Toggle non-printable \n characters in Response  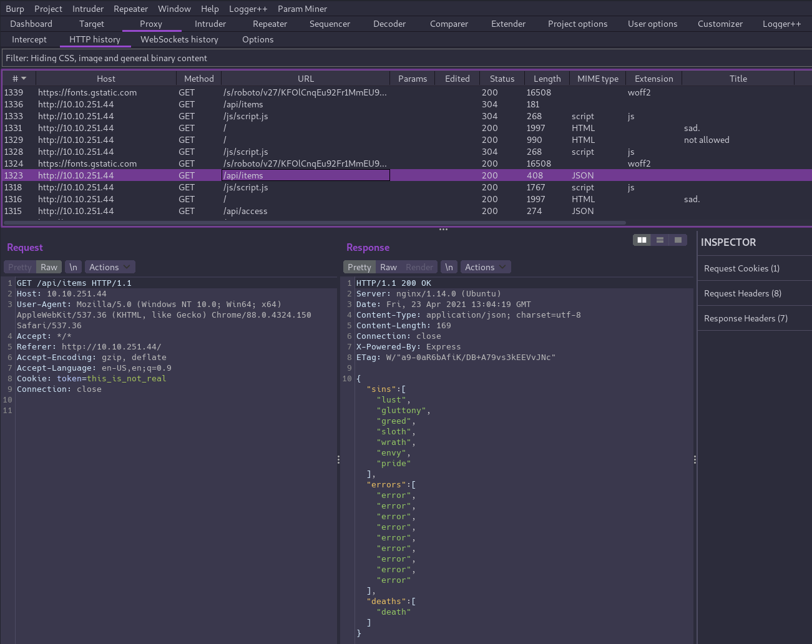tap(449, 267)
